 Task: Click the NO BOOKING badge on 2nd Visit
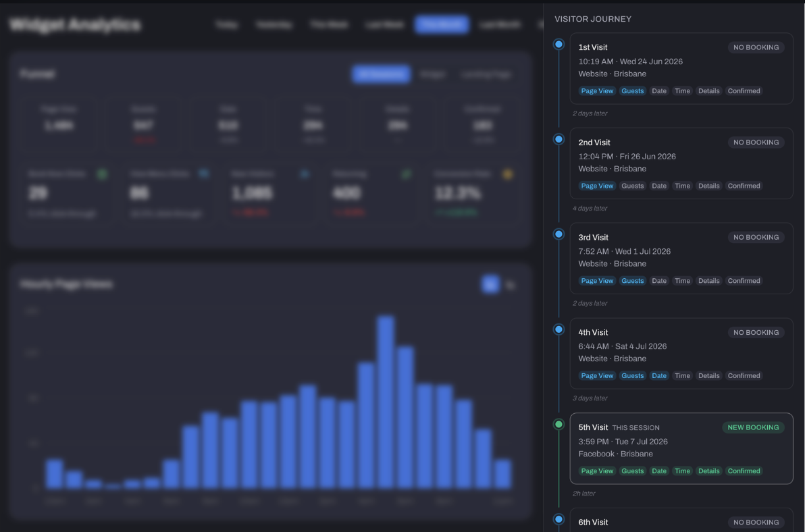tap(756, 142)
